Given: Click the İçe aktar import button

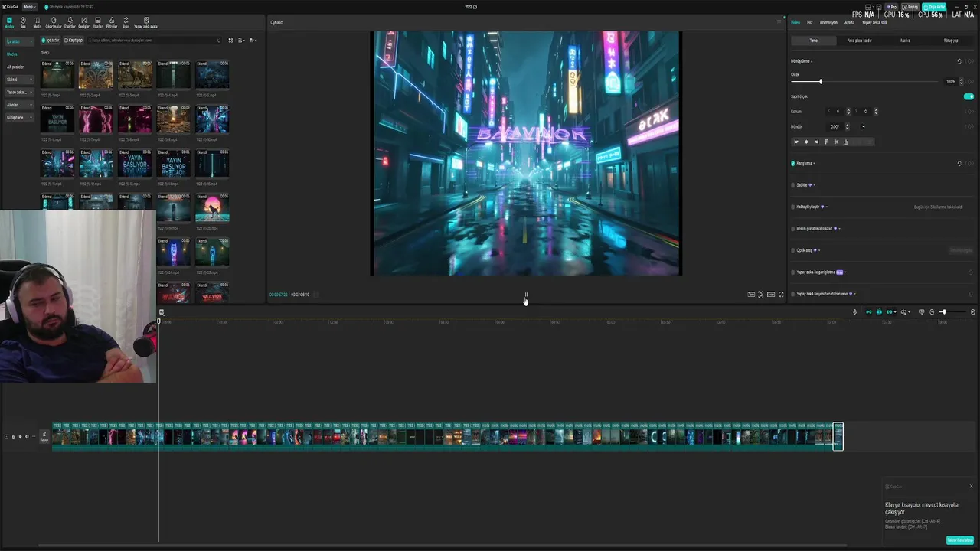Looking at the screenshot, I should tap(51, 41).
